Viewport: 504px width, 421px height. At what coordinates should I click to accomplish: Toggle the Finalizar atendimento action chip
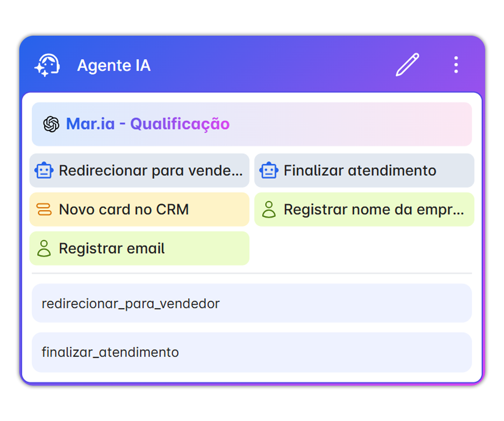(364, 170)
